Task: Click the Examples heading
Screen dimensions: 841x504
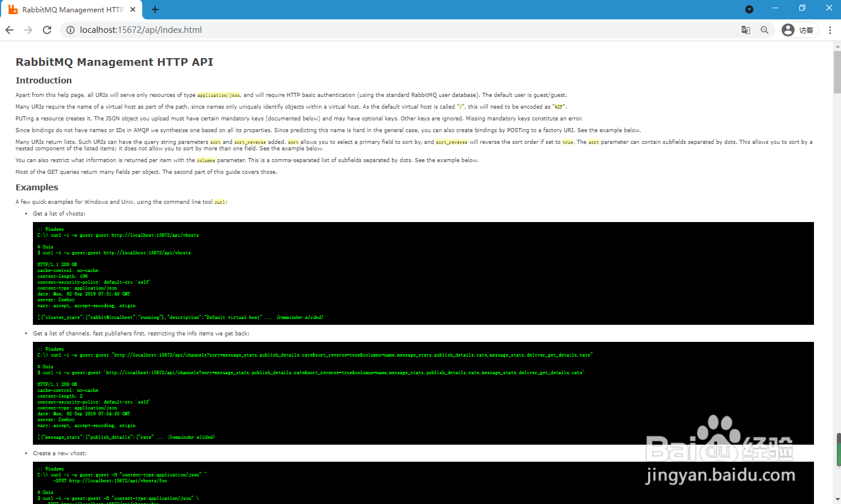Action: click(37, 187)
